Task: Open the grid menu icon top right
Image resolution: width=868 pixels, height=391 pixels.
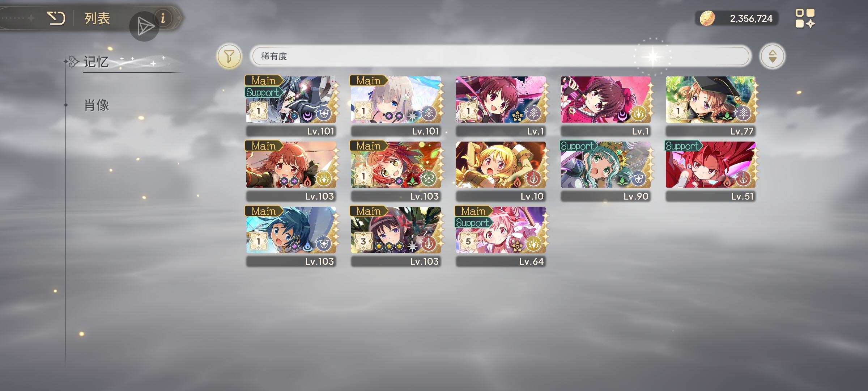Action: coord(805,18)
